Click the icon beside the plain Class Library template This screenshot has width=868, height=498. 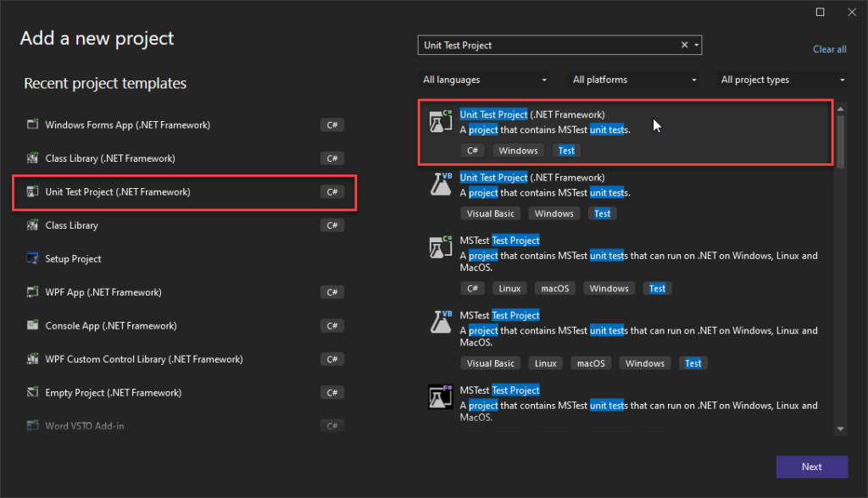click(33, 225)
